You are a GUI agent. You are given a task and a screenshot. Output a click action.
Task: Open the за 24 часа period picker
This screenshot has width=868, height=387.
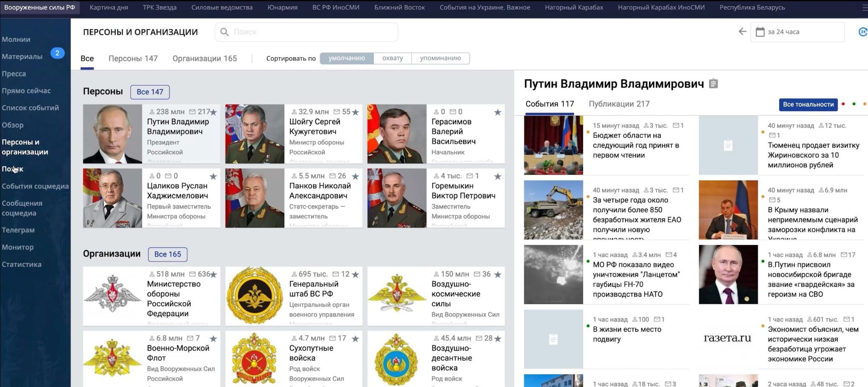797,32
